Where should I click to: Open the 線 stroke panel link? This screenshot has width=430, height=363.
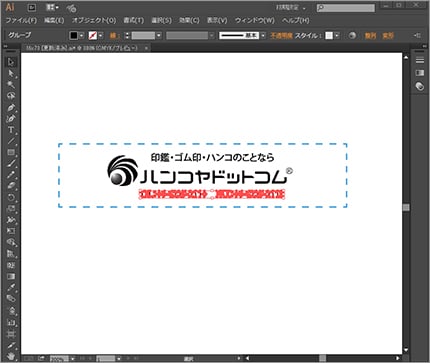(x=114, y=36)
